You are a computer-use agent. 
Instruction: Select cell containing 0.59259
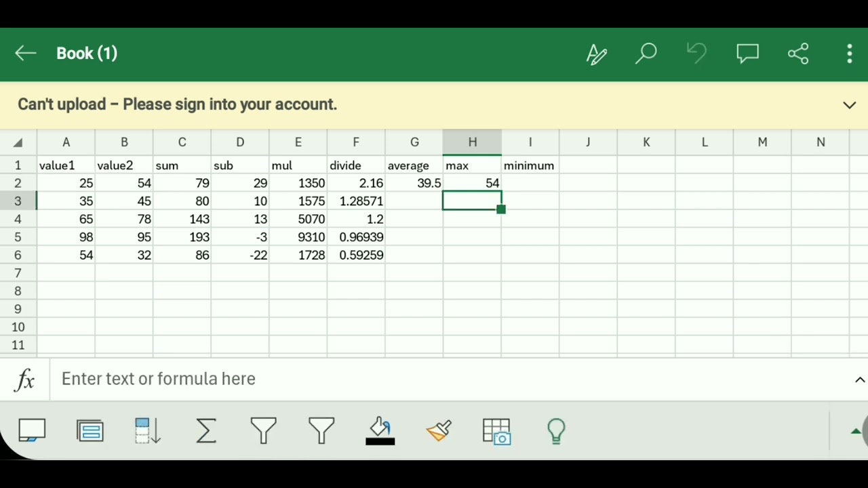(356, 255)
